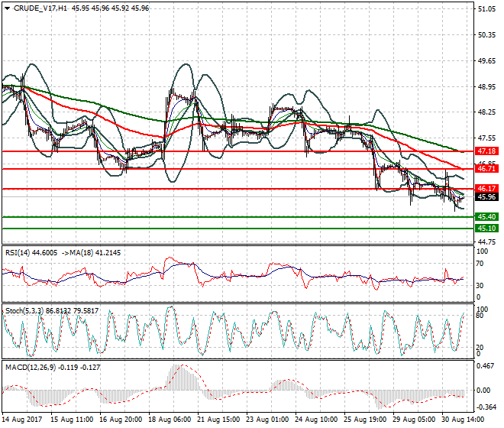Click the 14 Aug 2017 date on time axis

tap(21, 421)
